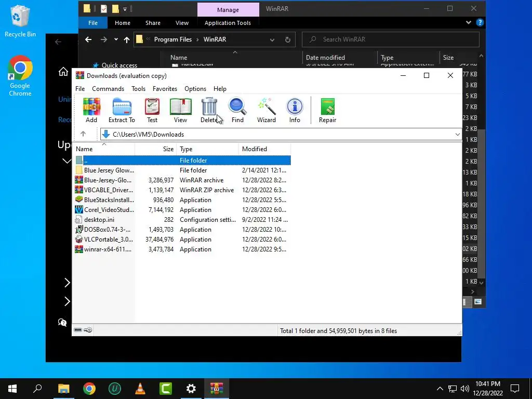Click the drive icon in WinRAR status bar
The width and height of the screenshot is (532, 399).
[78, 330]
